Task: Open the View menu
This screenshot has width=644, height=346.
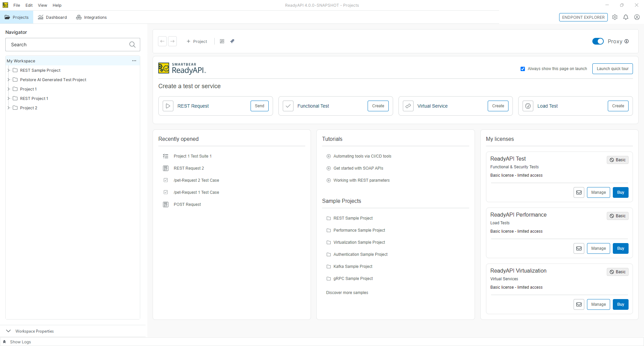Action: [x=42, y=5]
